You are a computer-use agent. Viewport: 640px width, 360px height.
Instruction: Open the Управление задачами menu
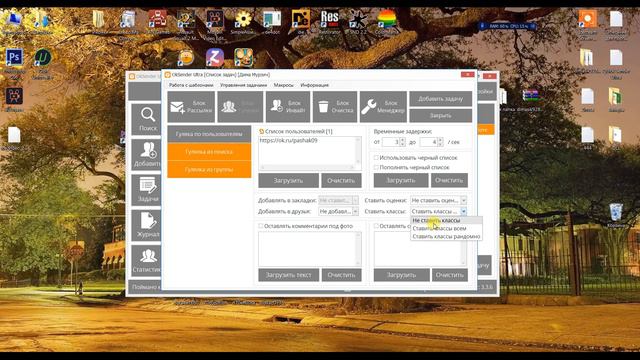(x=243, y=85)
